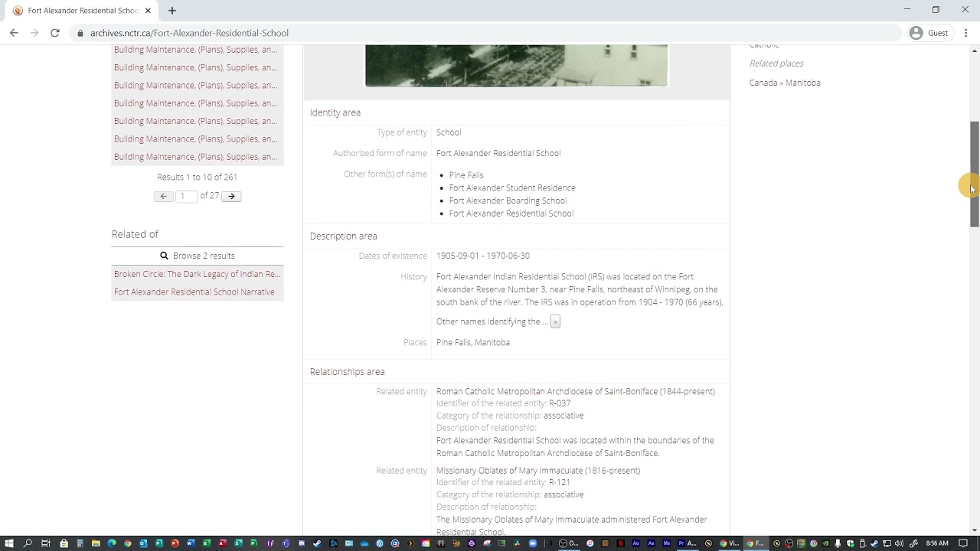980x551 pixels.
Task: Open Windows taskbar search
Action: click(28, 543)
